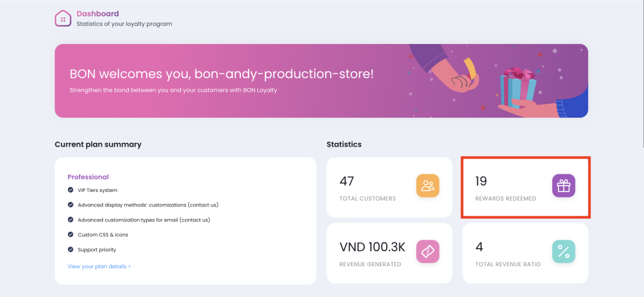Select the VND 100.3K revenue value

click(x=370, y=247)
